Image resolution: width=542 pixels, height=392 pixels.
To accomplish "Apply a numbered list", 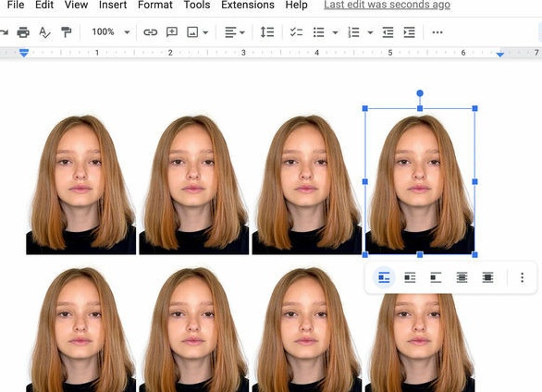I will [353, 32].
